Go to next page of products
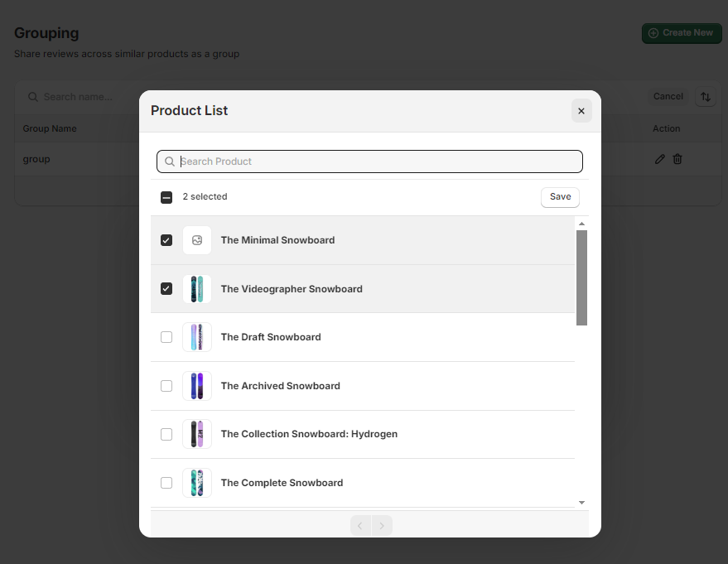 382,525
